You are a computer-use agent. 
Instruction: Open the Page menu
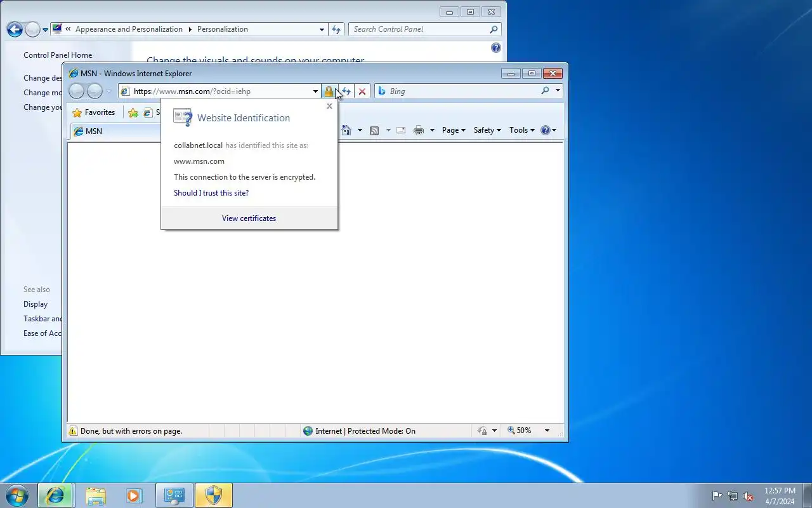pyautogui.click(x=454, y=130)
